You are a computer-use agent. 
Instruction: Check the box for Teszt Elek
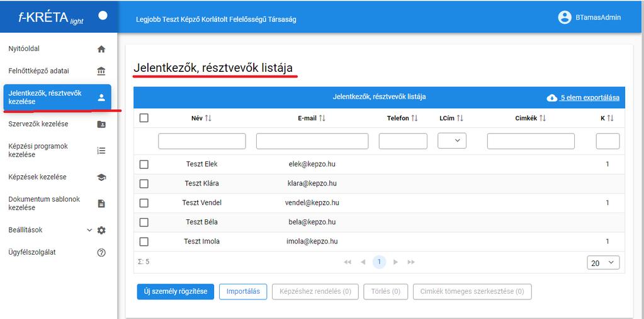(144, 165)
